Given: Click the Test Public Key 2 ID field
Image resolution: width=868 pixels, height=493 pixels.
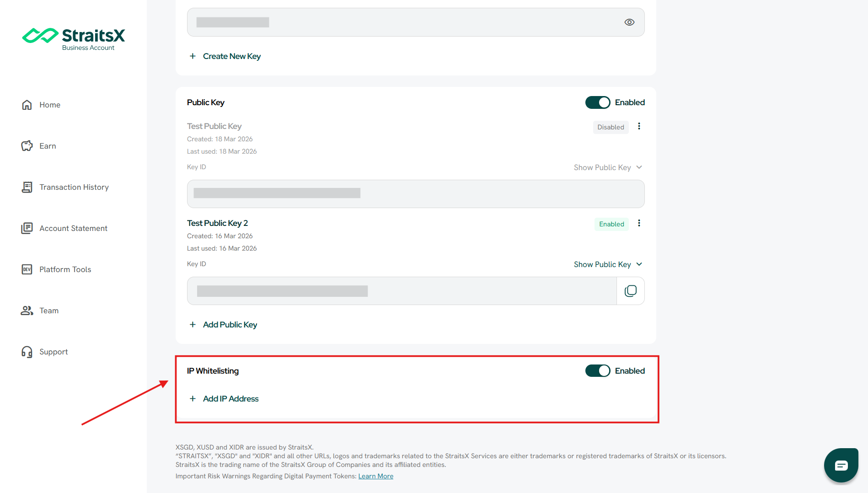Looking at the screenshot, I should point(402,291).
